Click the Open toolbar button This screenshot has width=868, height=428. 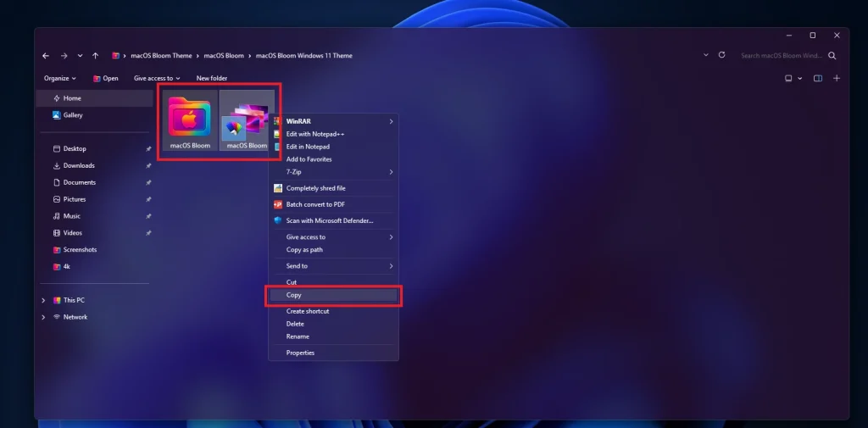(x=106, y=79)
